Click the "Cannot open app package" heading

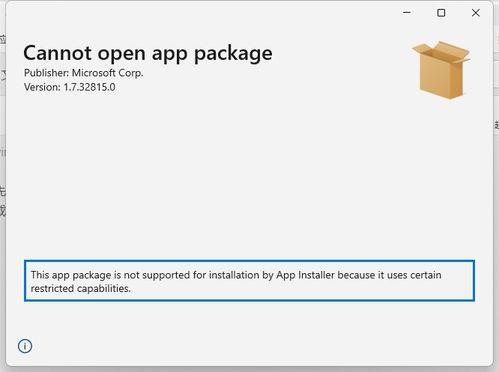click(148, 53)
